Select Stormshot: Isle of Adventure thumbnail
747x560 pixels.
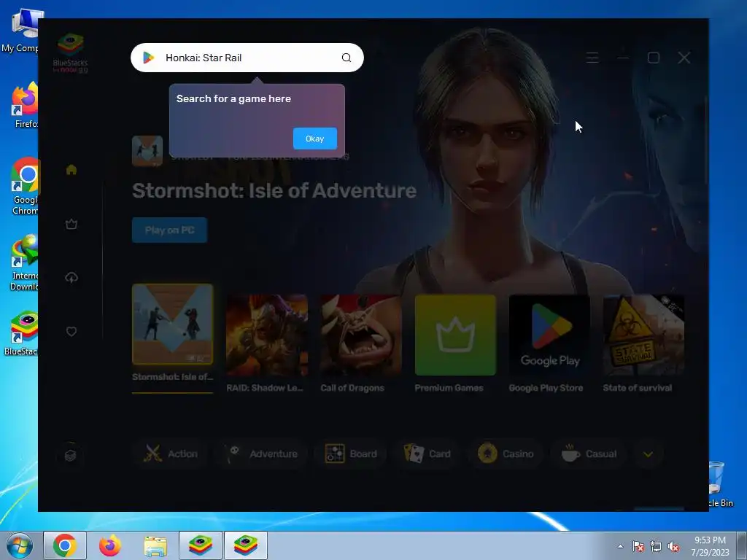coord(172,324)
